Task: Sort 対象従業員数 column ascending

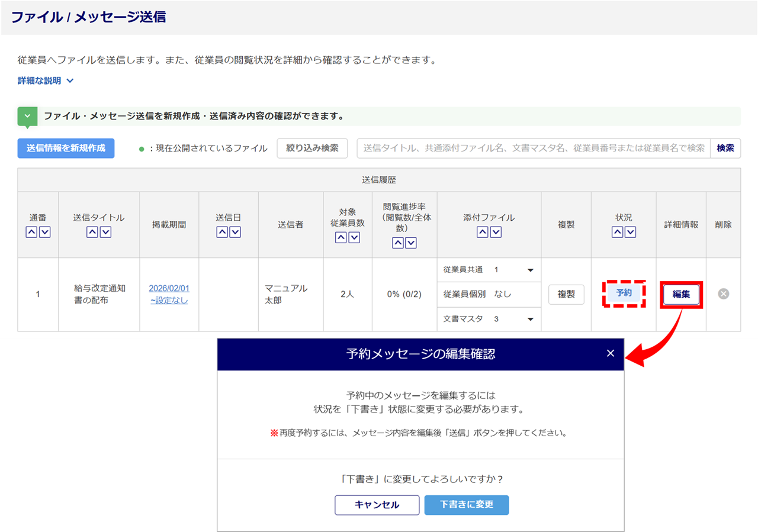Action: click(x=341, y=237)
